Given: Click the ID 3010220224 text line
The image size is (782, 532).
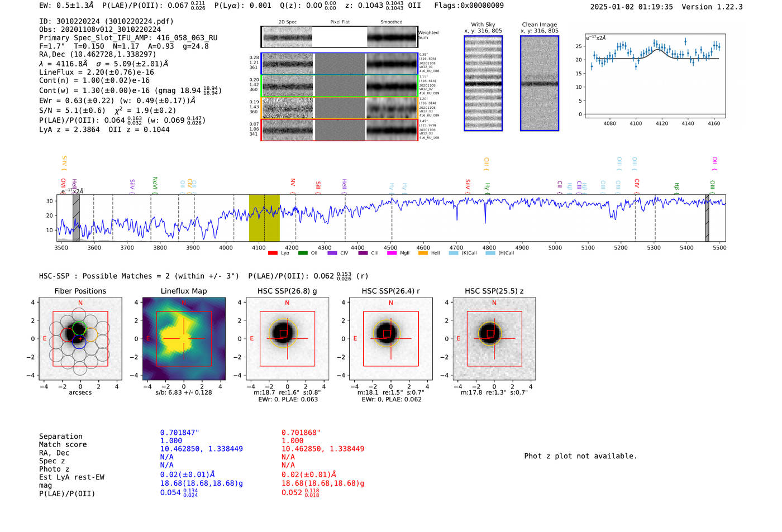Looking at the screenshot, I should point(106,21).
